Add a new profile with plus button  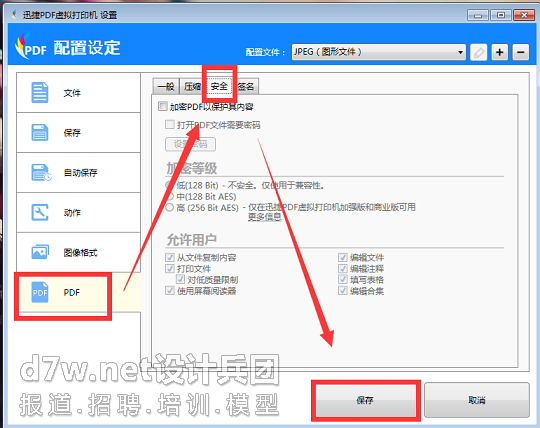(500, 52)
